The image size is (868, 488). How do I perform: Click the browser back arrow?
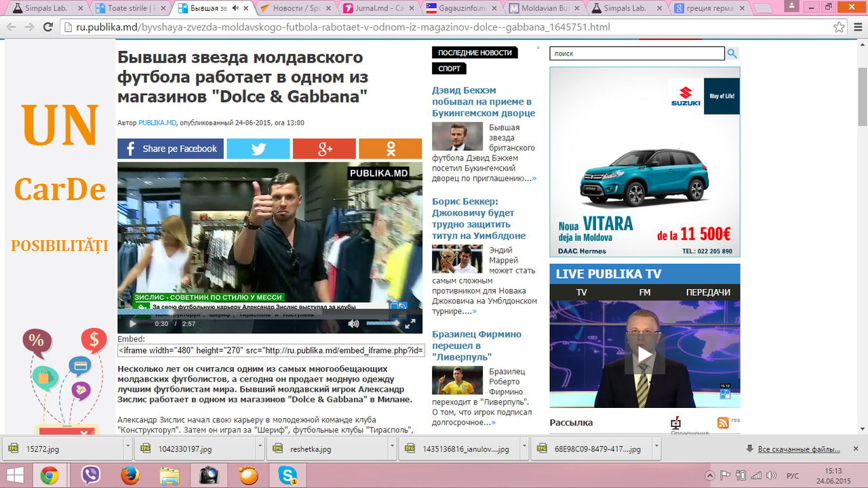pos(12,27)
